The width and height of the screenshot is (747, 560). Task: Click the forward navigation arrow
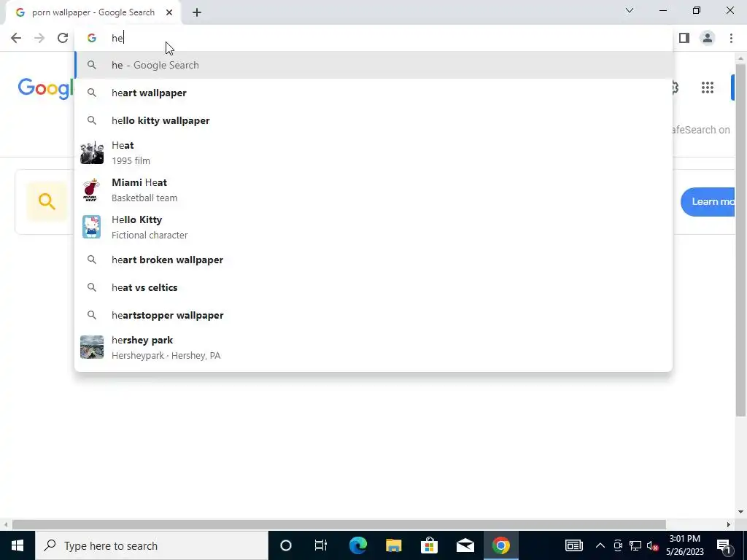click(39, 38)
